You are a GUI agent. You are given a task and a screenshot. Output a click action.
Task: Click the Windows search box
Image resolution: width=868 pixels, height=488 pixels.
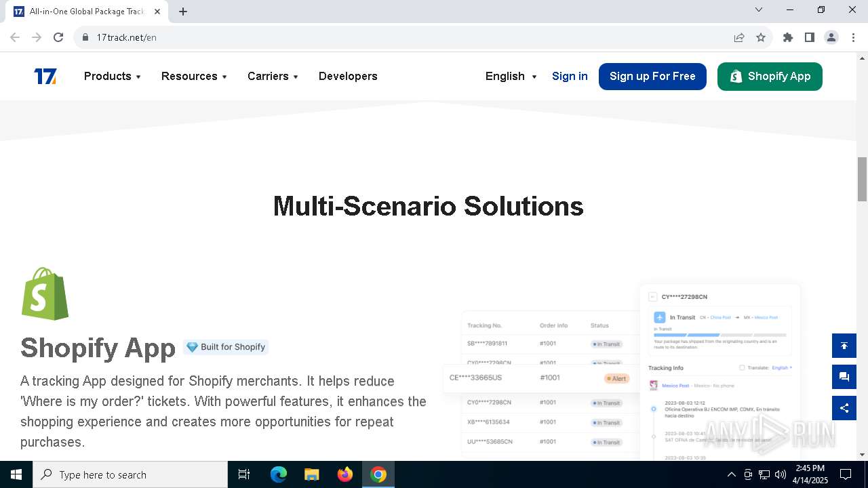click(130, 474)
